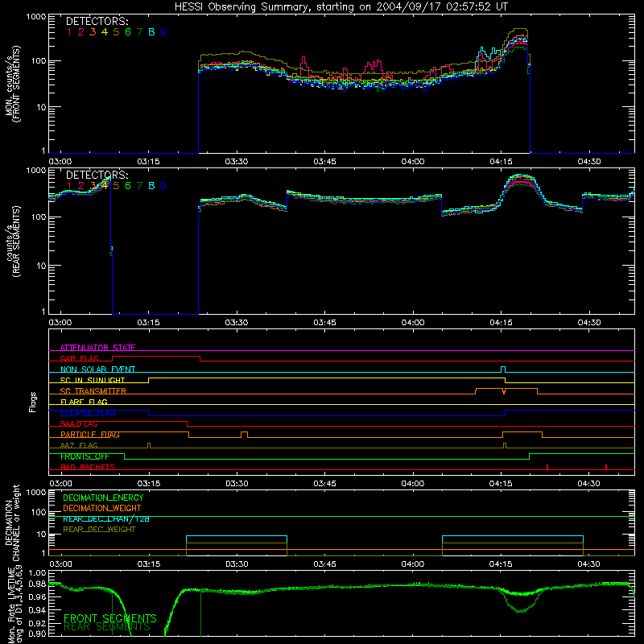The height and width of the screenshot is (644, 644).
Task: Click the DECIMATION_WEIGHT legend entry
Action: (102, 508)
